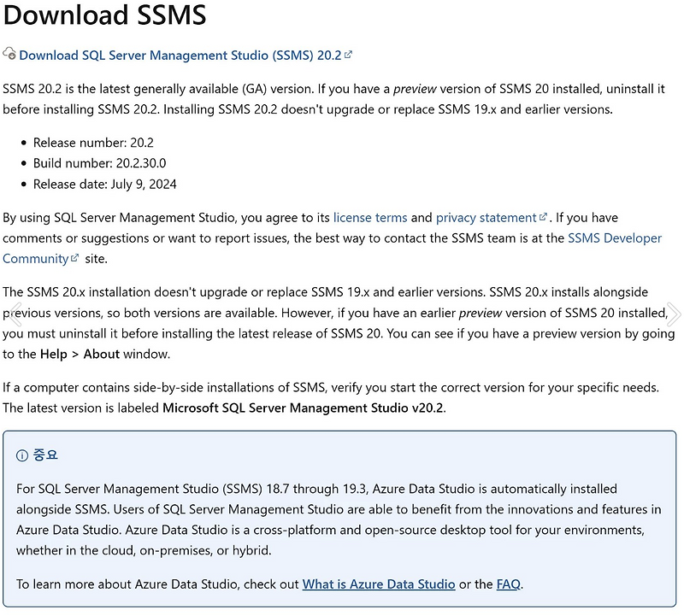This screenshot has width=684, height=616.
Task: Click the Download SSMS page heading
Action: pos(104,15)
